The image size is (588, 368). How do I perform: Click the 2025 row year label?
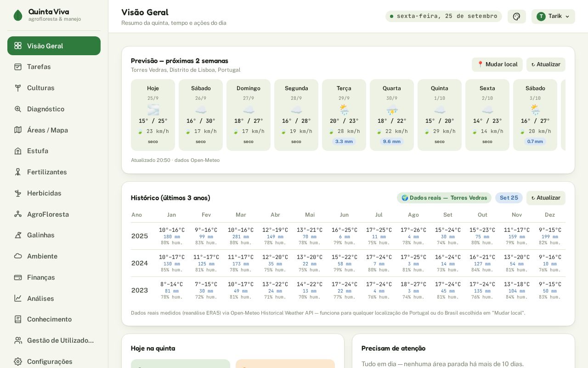(x=140, y=236)
